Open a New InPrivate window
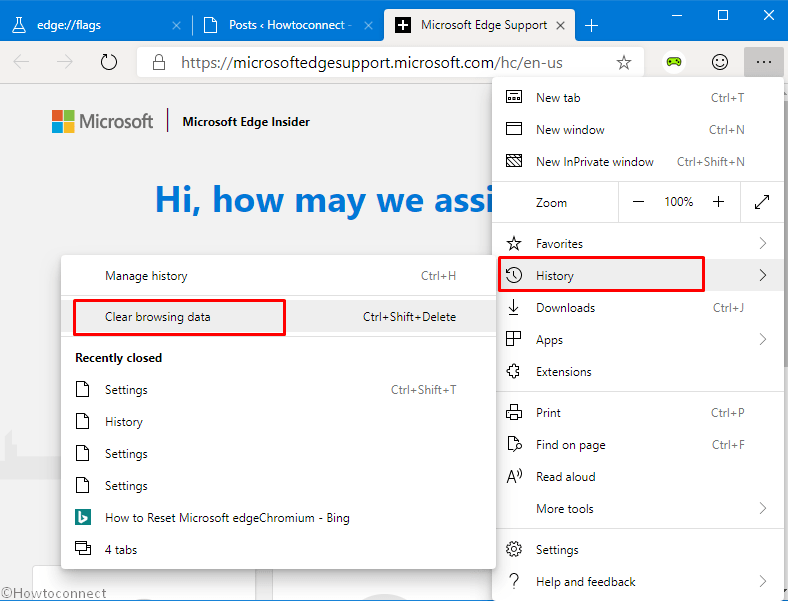This screenshot has height=601, width=788. point(637,162)
